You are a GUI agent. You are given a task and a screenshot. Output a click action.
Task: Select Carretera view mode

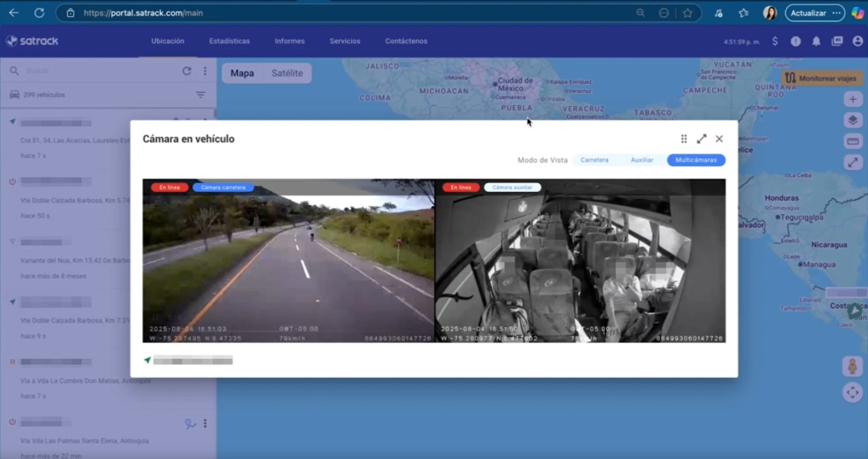tap(594, 160)
